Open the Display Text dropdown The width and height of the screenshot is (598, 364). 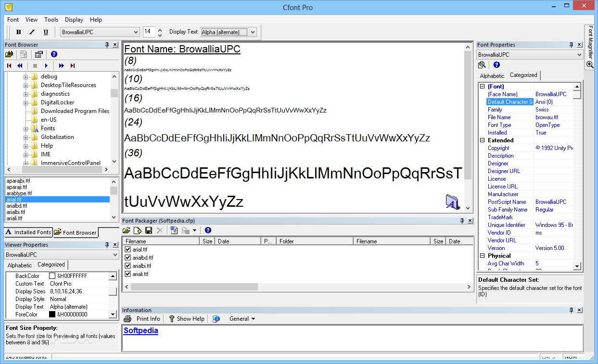(x=253, y=32)
